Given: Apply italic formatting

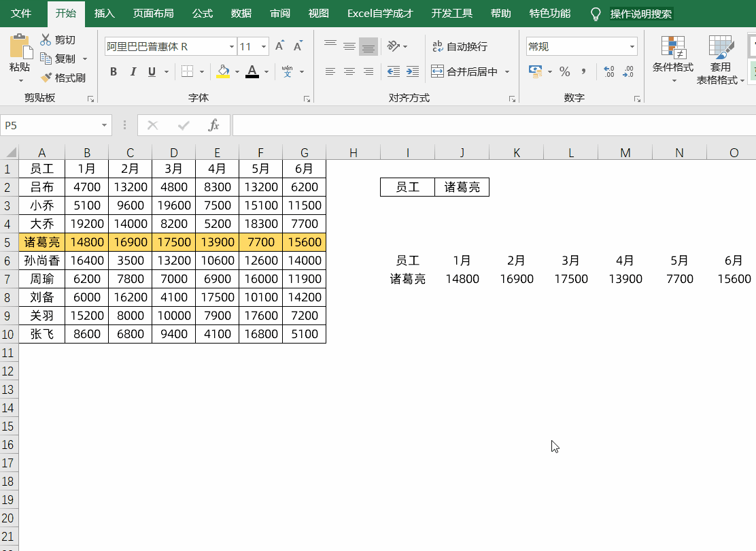Looking at the screenshot, I should point(132,71).
